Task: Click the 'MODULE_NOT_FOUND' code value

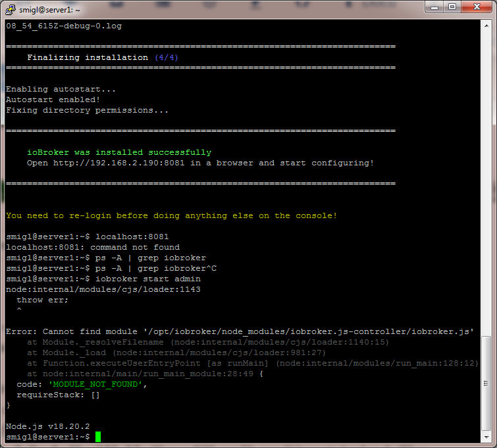Action: [x=95, y=384]
